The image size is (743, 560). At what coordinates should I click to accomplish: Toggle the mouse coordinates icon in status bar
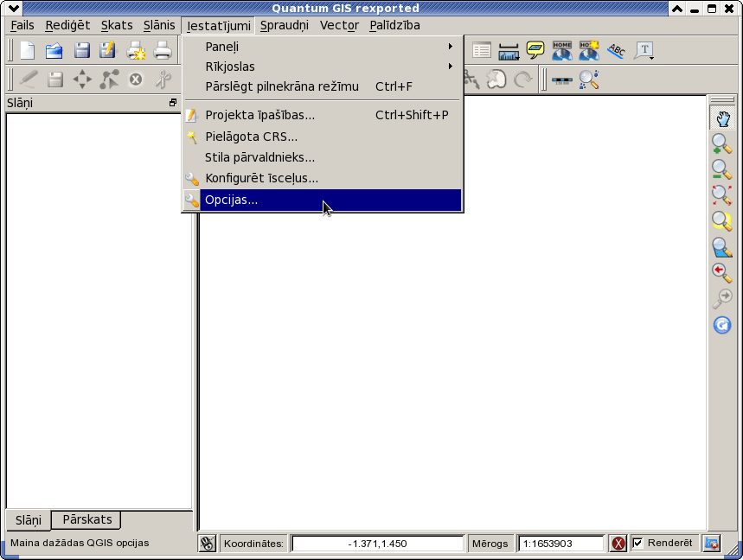[x=207, y=543]
